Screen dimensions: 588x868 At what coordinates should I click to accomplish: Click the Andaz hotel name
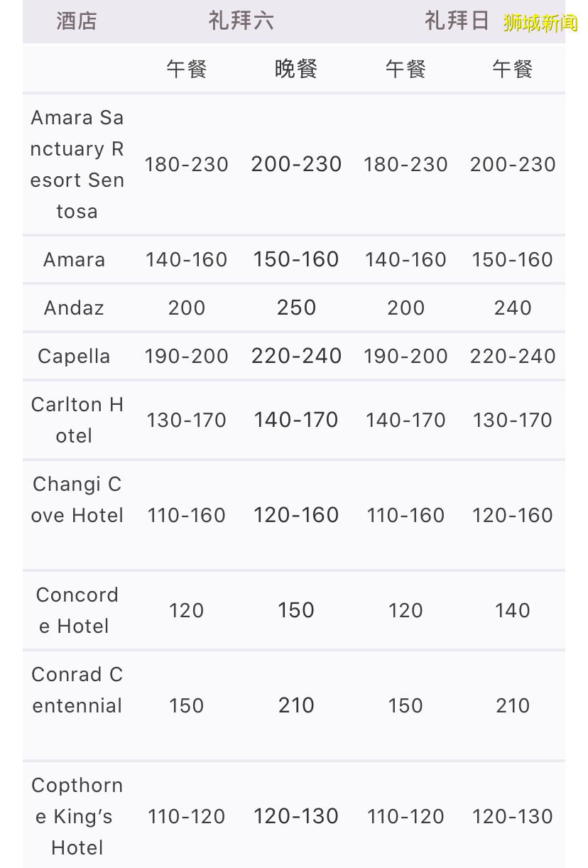click(74, 308)
